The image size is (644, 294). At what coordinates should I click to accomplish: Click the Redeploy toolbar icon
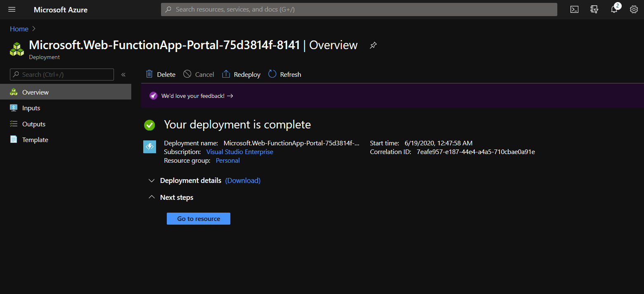click(241, 74)
